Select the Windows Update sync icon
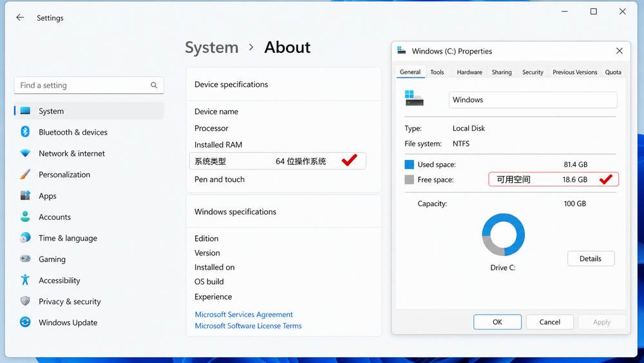Viewport: 644px width, 363px height. (x=25, y=322)
